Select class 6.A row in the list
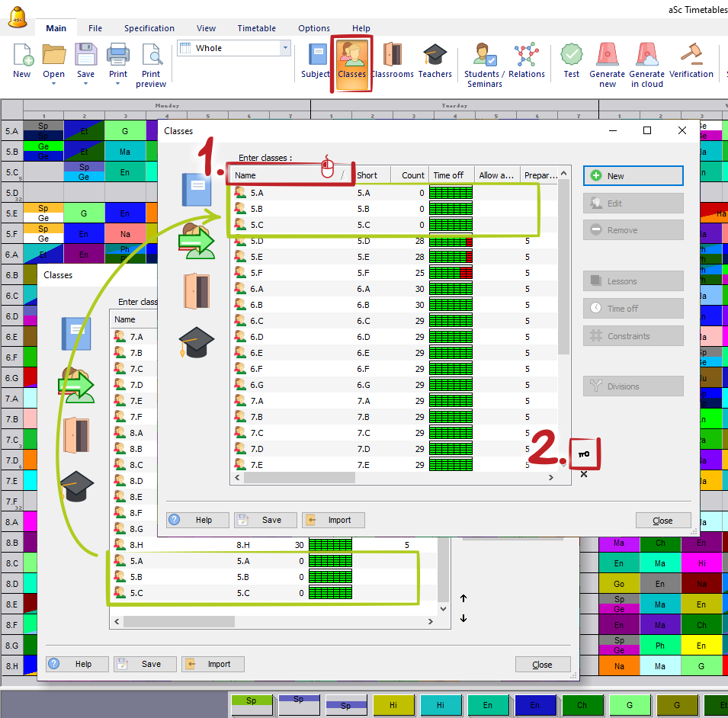 click(x=290, y=289)
